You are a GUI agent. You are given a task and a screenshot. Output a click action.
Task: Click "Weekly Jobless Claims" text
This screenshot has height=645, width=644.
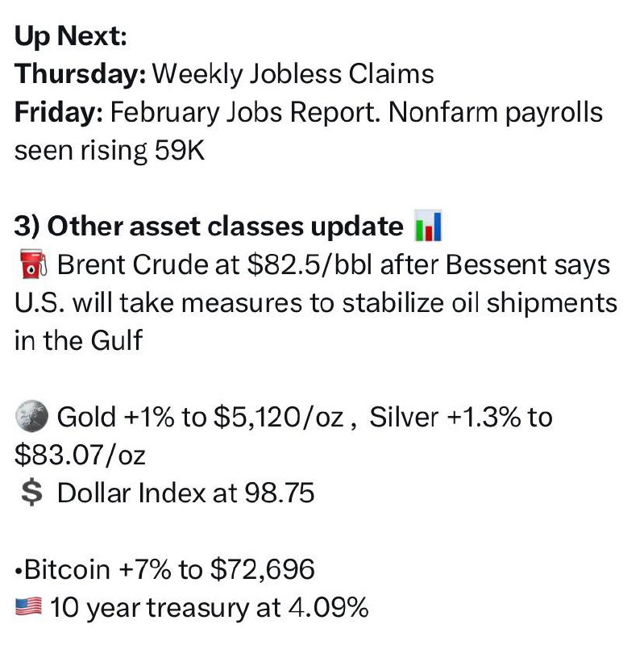(293, 74)
